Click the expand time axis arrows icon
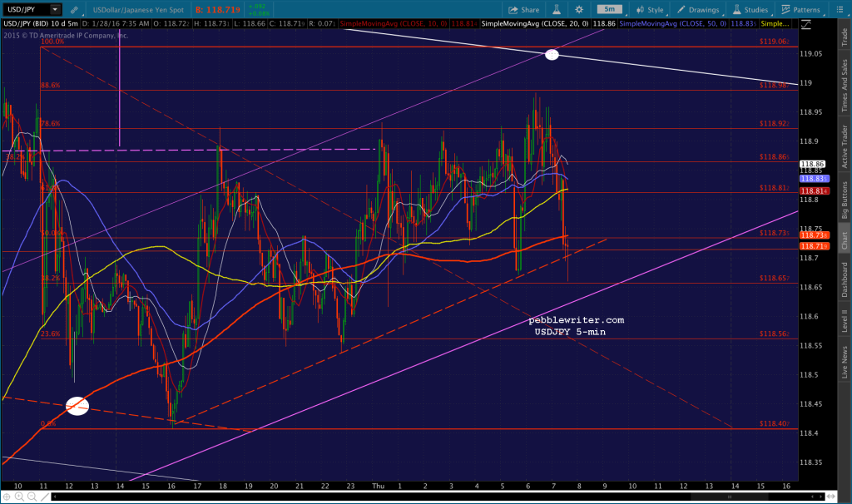This screenshot has height=504, width=852. pyautogui.click(x=831, y=497)
